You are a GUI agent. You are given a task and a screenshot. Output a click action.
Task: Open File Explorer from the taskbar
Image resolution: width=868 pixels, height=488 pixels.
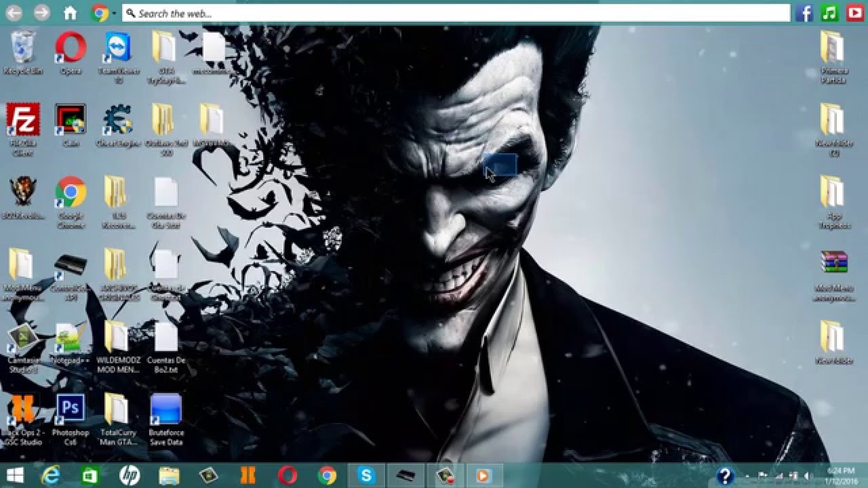pos(169,476)
